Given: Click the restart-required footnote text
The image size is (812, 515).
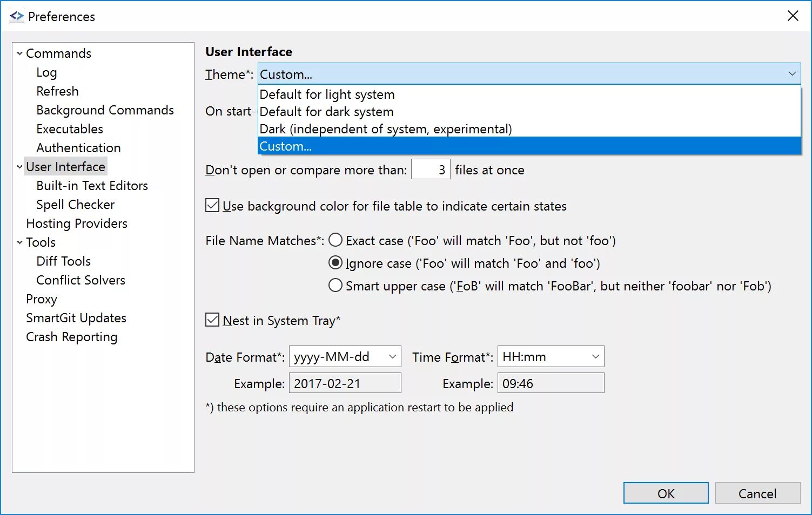Looking at the screenshot, I should point(359,407).
